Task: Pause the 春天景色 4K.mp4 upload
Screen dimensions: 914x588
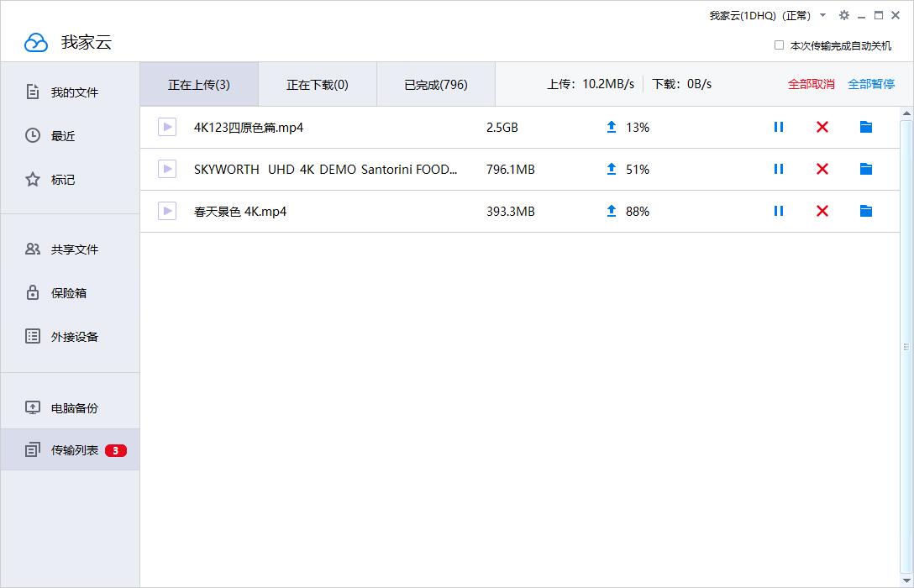Action: pyautogui.click(x=778, y=211)
